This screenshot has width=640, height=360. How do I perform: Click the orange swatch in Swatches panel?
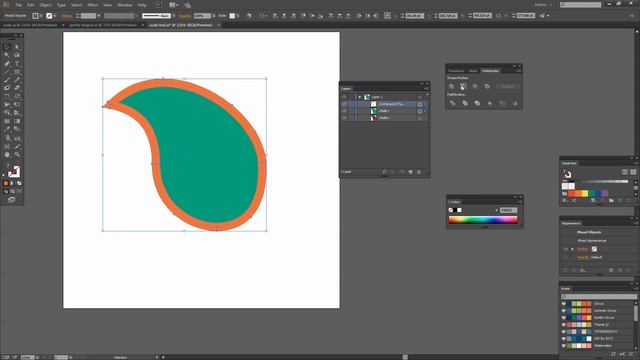[578, 193]
